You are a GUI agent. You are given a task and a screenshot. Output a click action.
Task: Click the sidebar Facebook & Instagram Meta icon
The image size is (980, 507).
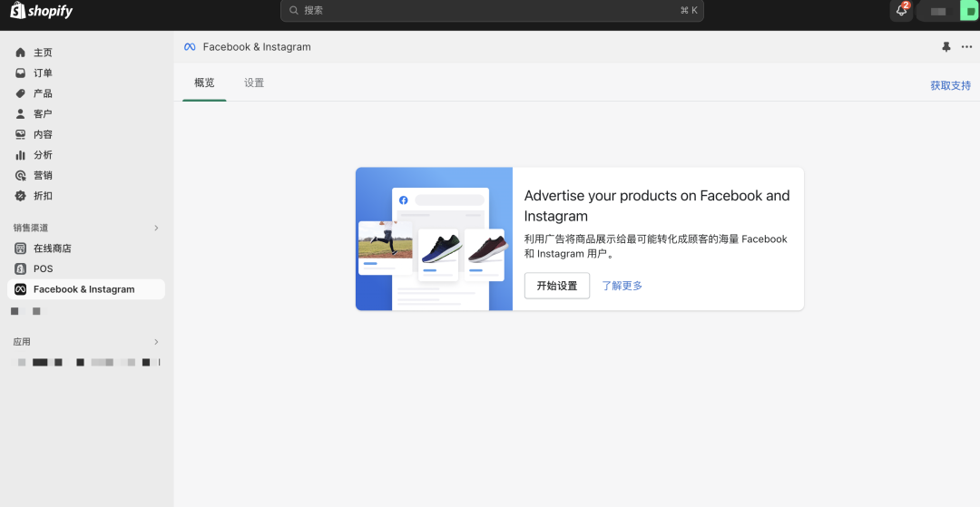coord(21,289)
